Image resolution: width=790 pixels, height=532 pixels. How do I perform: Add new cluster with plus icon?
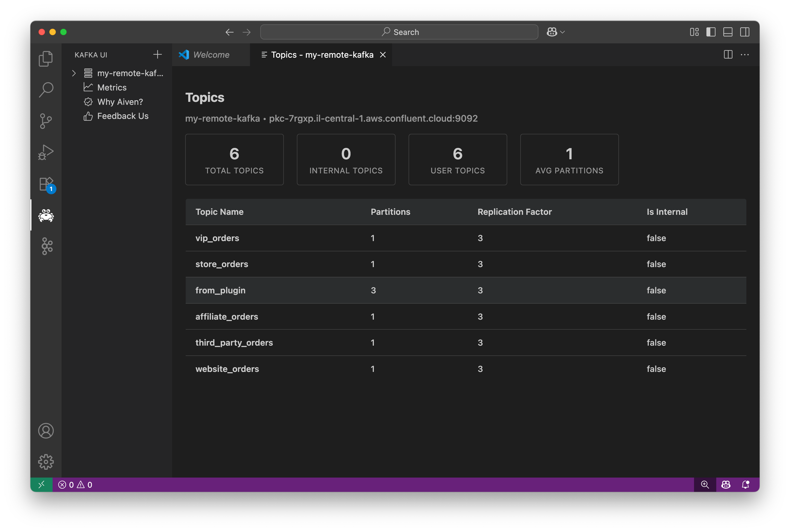click(157, 55)
